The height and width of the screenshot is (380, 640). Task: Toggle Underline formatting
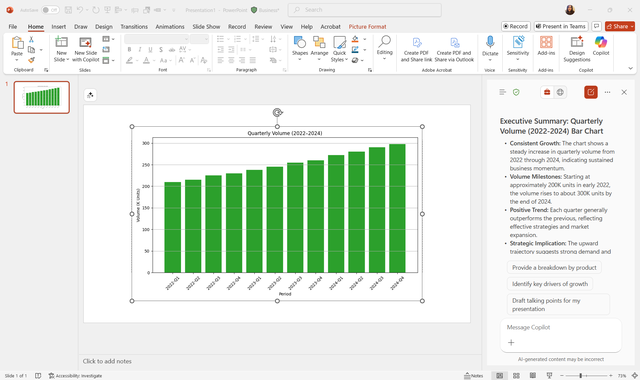(150, 49)
